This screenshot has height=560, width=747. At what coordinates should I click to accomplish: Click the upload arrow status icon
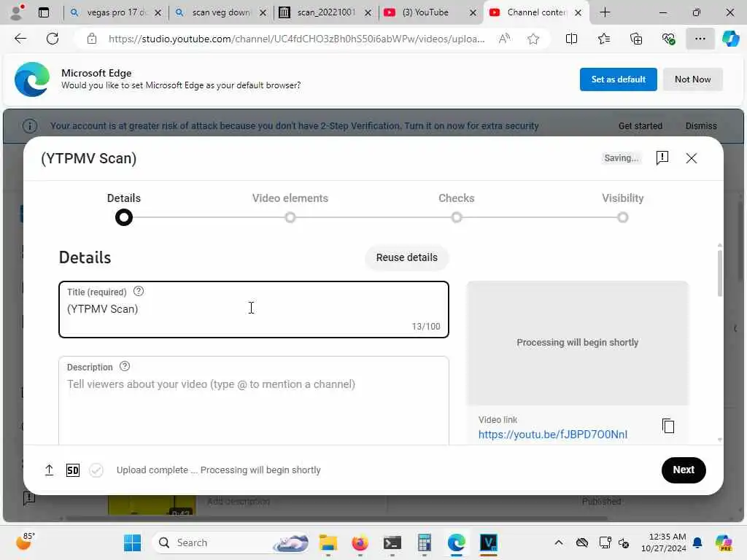click(x=49, y=470)
